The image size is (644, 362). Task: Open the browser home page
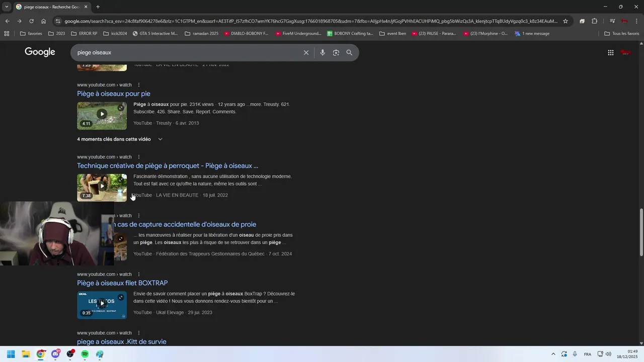pos(43,21)
